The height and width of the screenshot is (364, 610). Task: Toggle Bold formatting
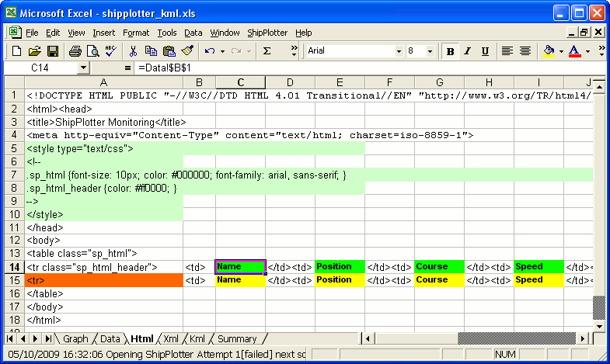click(450, 51)
